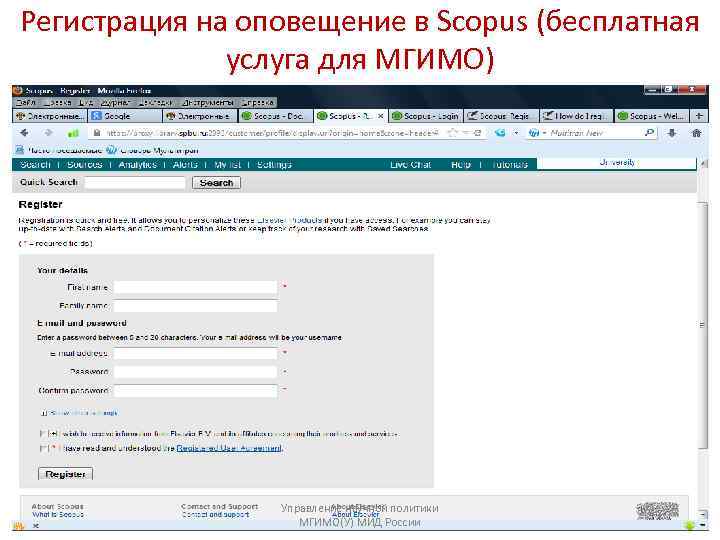Go to the browser home icon
This screenshot has width=720, height=540.
pos(697,133)
